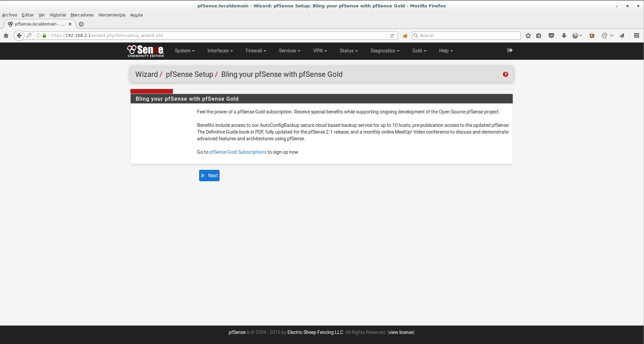This screenshot has height=344, width=644.
Task: Open the Marcadores menu
Action: point(82,15)
